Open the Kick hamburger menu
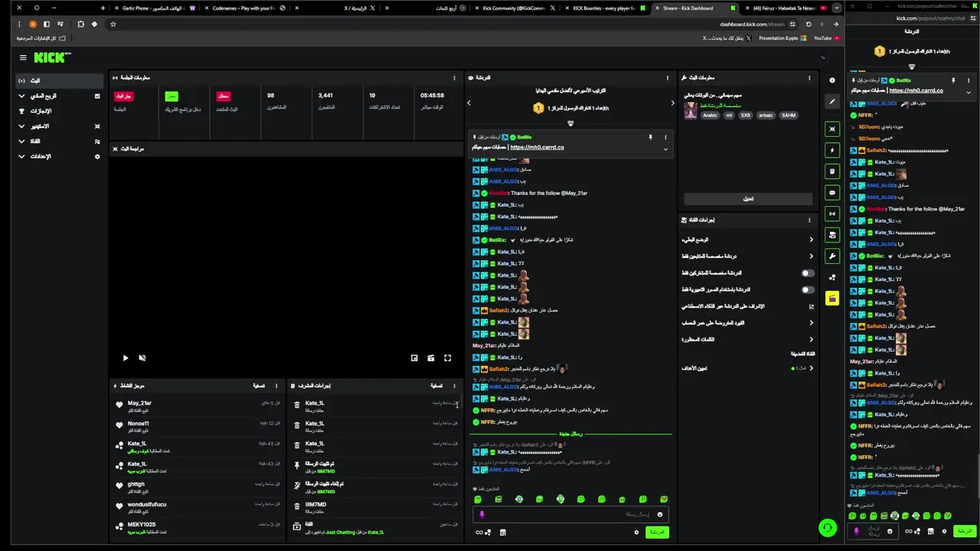The height and width of the screenshot is (551, 980). pos(23,57)
